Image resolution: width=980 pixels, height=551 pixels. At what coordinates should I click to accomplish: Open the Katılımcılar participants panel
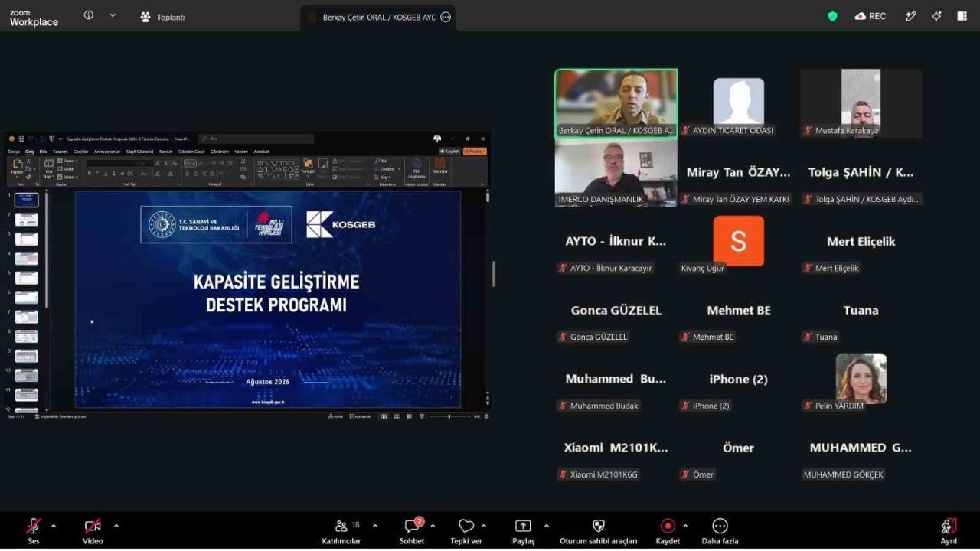pyautogui.click(x=341, y=530)
